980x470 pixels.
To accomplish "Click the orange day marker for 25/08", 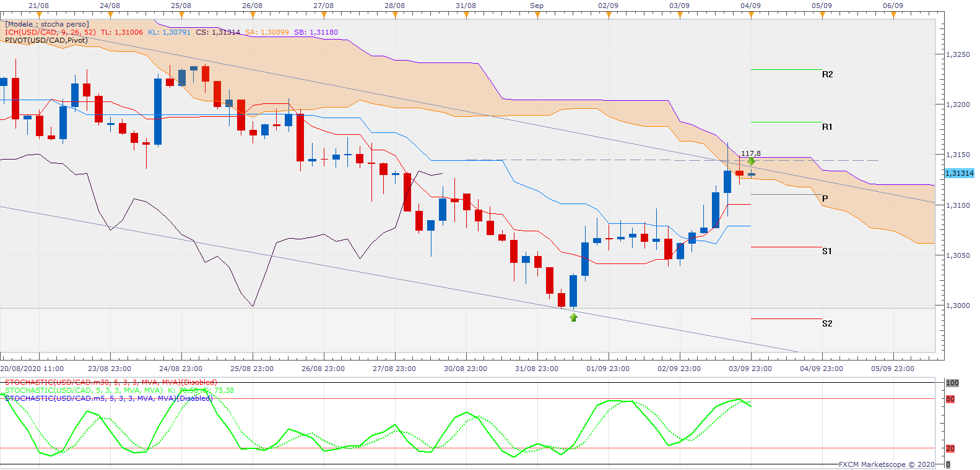I will (x=181, y=15).
